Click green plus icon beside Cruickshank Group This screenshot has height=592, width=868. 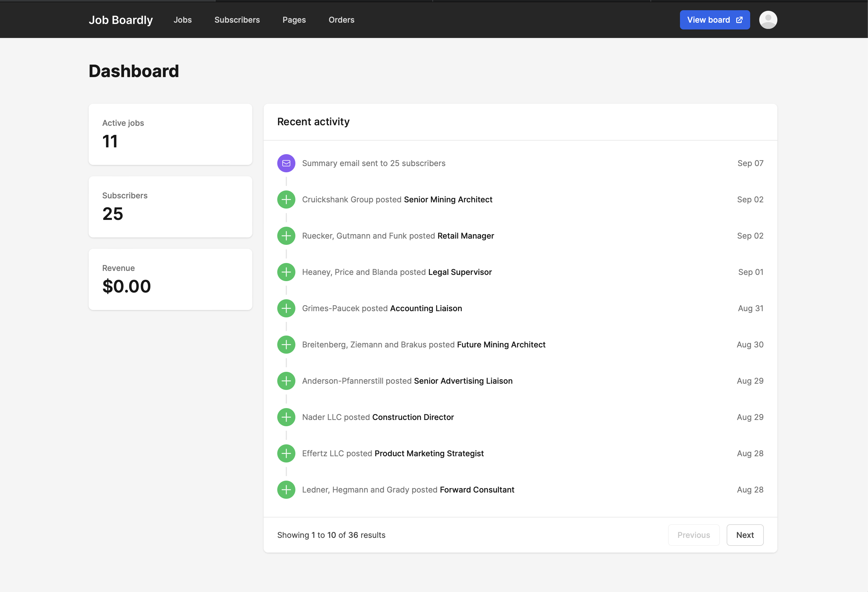click(286, 200)
